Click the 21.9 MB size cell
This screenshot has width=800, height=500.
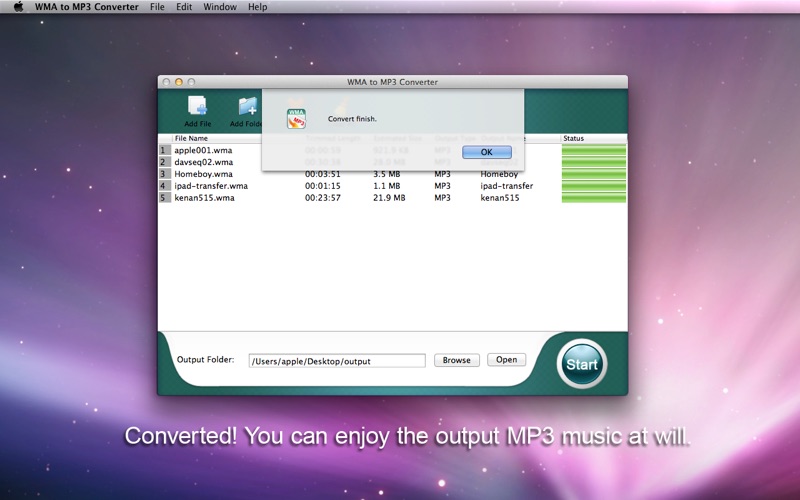click(389, 197)
